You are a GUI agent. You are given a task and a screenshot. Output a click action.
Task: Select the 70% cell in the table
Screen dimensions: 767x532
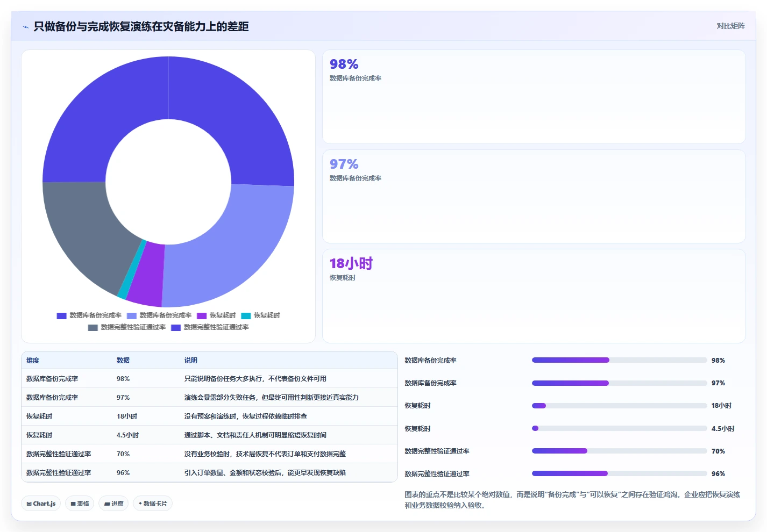click(123, 454)
